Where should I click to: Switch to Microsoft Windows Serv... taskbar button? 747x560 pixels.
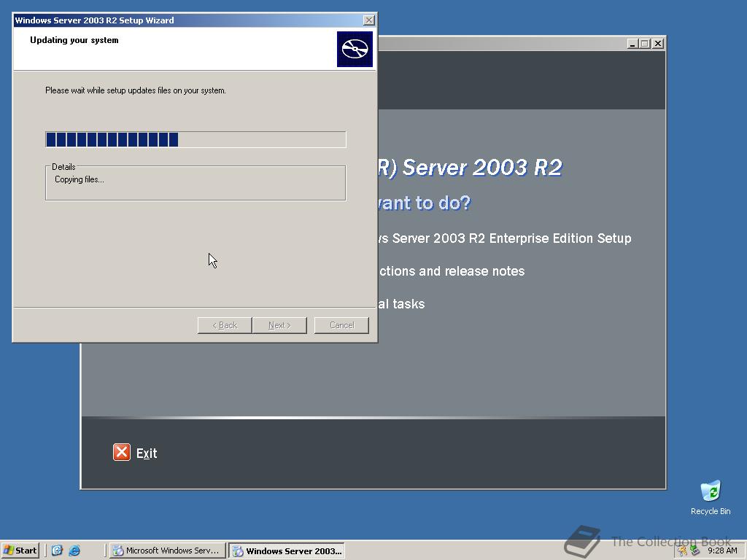[x=167, y=551]
